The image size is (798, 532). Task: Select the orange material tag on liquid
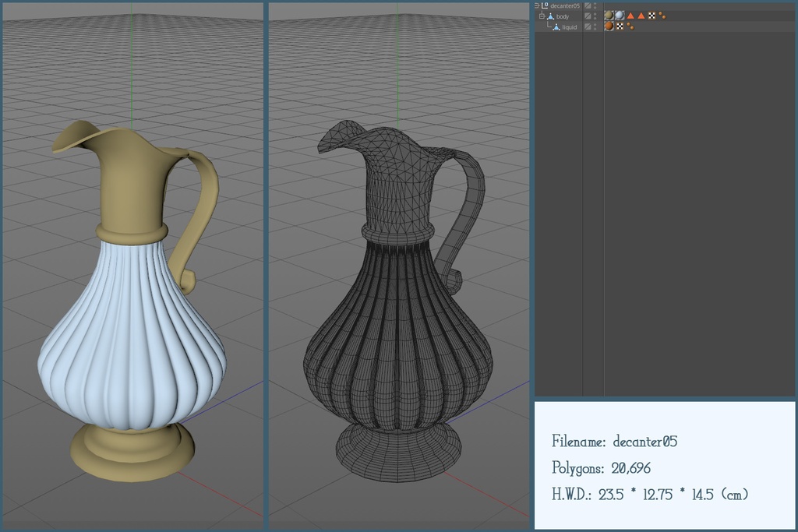point(609,26)
